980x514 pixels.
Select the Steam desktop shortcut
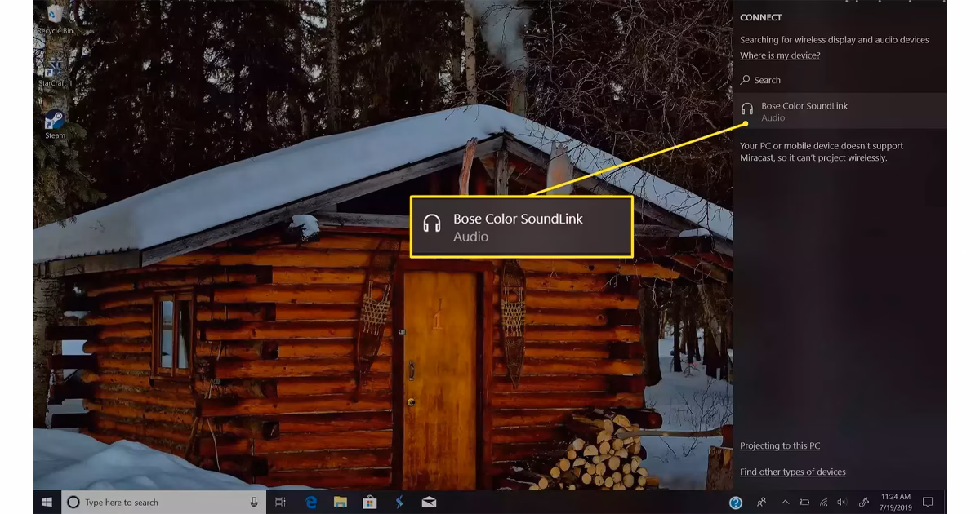point(56,124)
